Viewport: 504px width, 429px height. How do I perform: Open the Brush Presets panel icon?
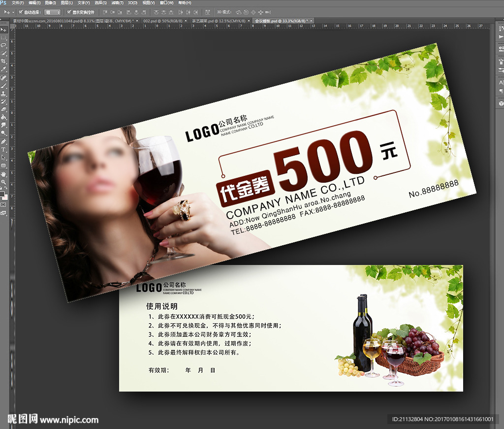click(501, 61)
